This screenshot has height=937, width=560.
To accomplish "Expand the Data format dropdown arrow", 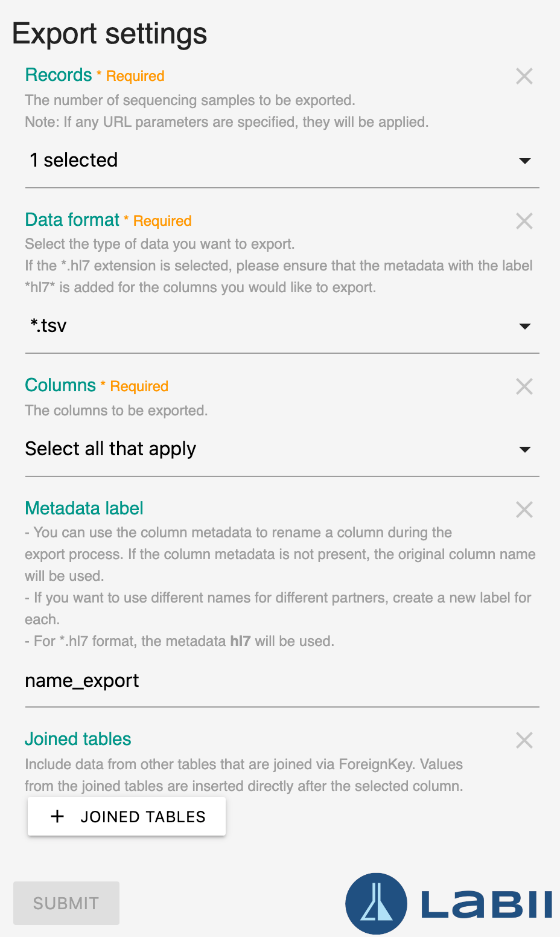I will [525, 326].
